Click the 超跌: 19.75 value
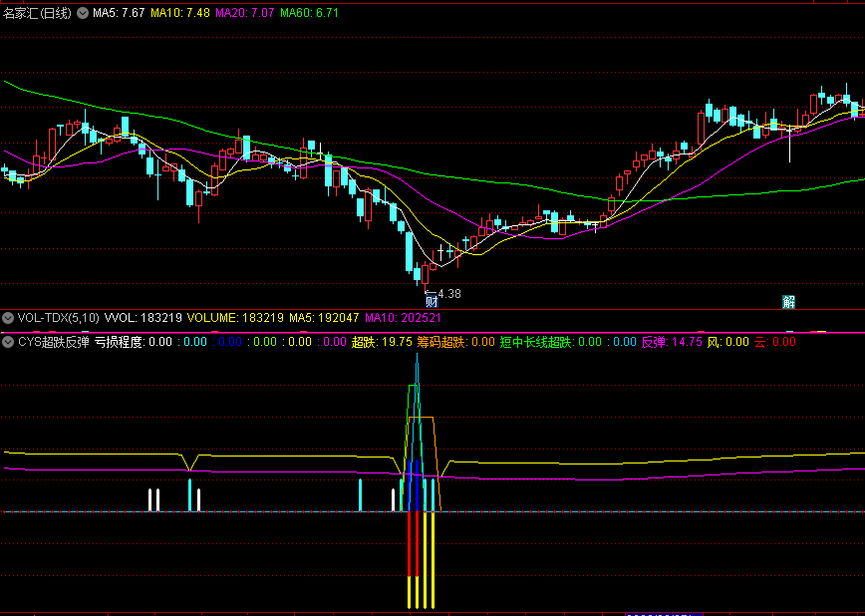This screenshot has width=865, height=616. pyautogui.click(x=382, y=342)
